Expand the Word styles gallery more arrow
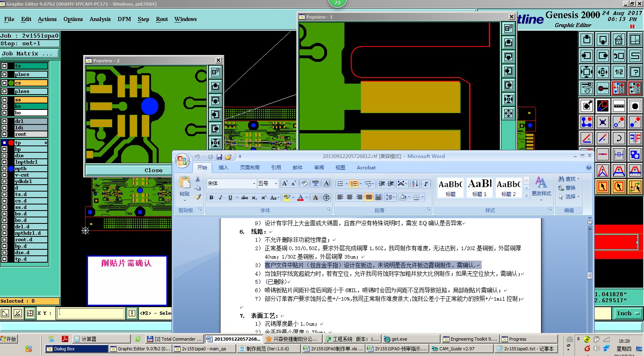644x356 pixels. pyautogui.click(x=527, y=195)
